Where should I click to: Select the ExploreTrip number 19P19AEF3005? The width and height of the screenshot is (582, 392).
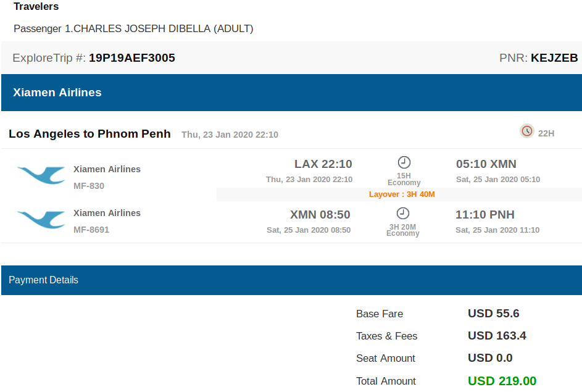[131, 58]
